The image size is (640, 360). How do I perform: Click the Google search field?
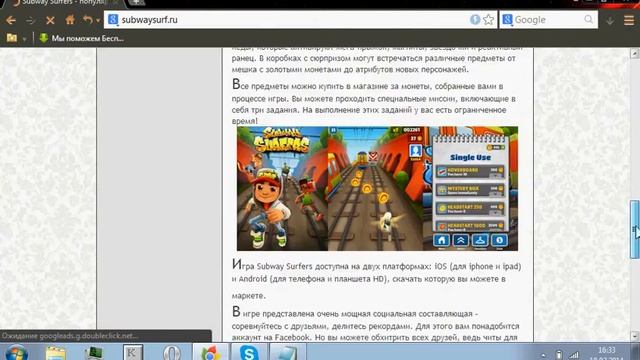click(x=549, y=20)
